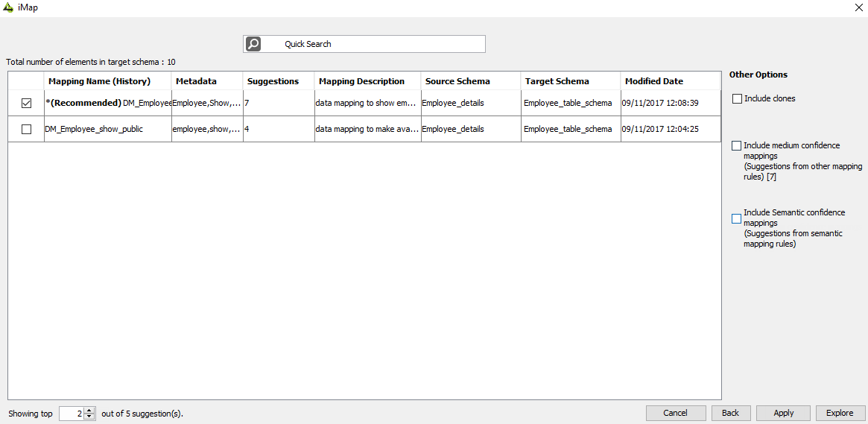Viewport: 868px width, 424px height.
Task: Click the 'out of 5 suggestion(s)' text
Action: tap(142, 414)
